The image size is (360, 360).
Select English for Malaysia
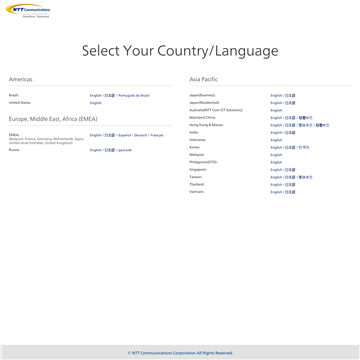[276, 155]
